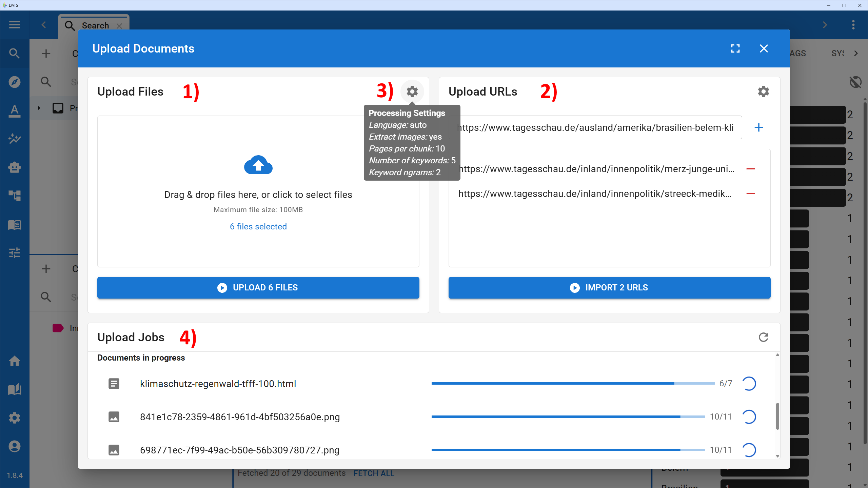The image size is (868, 488).
Task: Click the document icon of klimaschutz file
Action: 114,384
